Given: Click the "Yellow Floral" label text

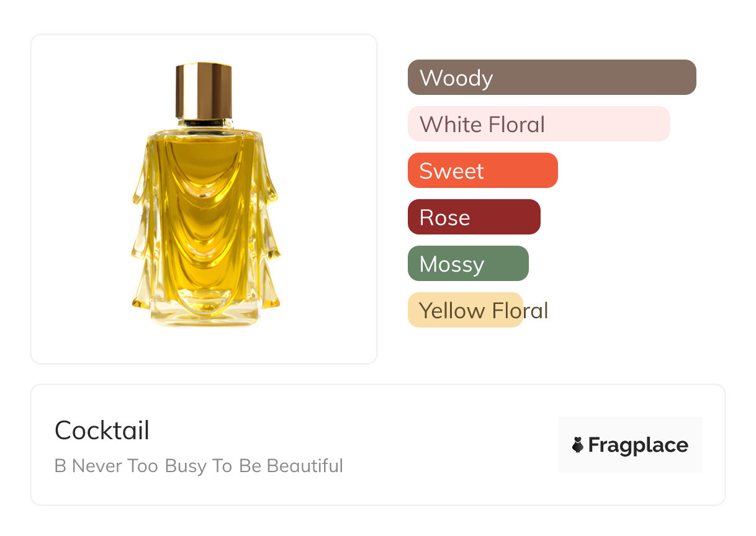Looking at the screenshot, I should (484, 311).
